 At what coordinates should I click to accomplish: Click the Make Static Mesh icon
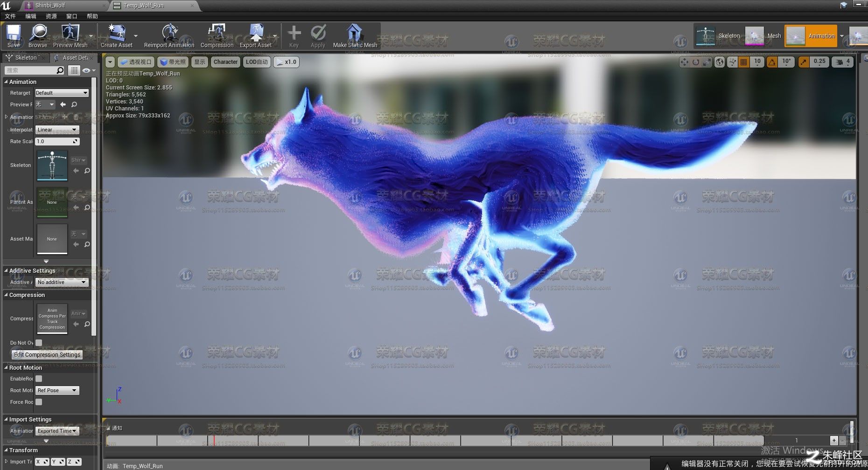pos(355,36)
